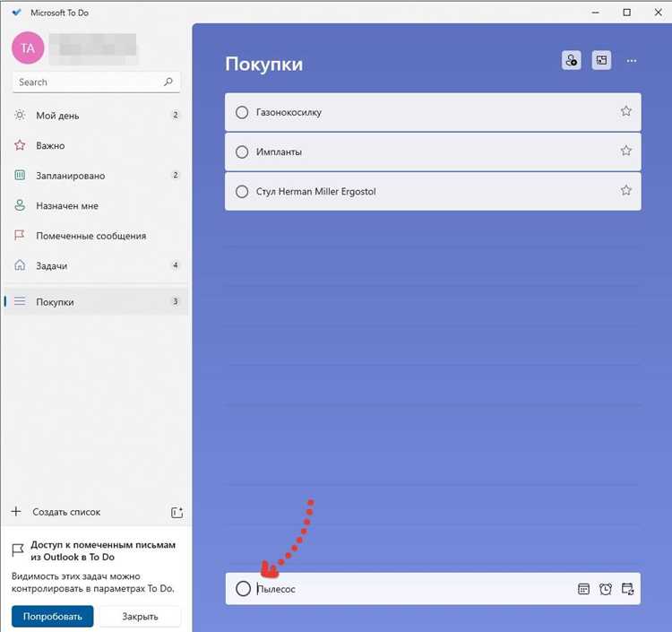The image size is (672, 632).
Task: Complete the Стул Herman Miller Ergostol task
Action: 242,191
